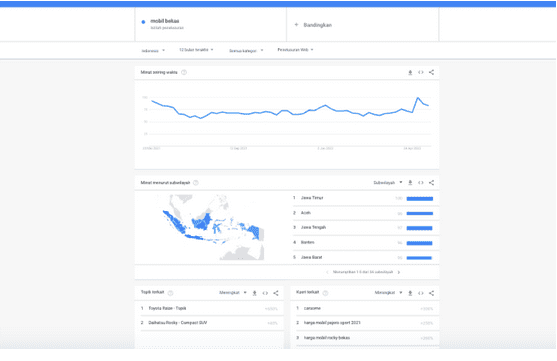
Task: Open Jawa Timur region row
Action: tap(365, 198)
